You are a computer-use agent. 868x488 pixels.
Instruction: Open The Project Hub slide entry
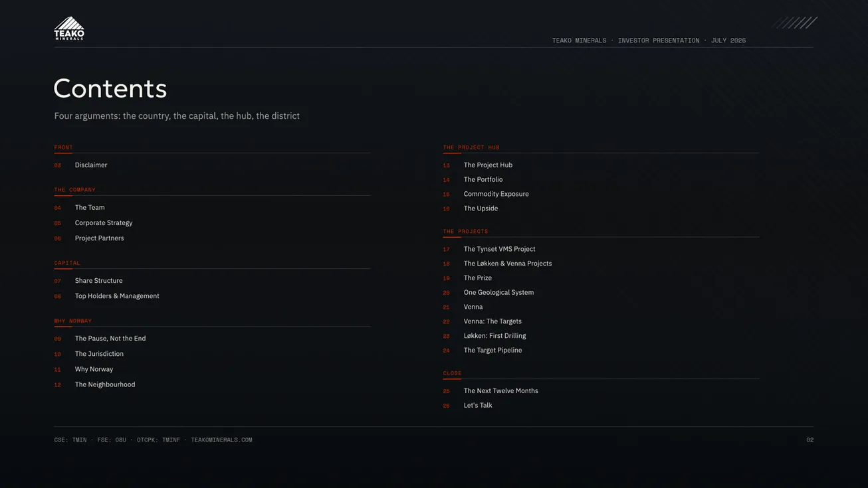point(488,165)
